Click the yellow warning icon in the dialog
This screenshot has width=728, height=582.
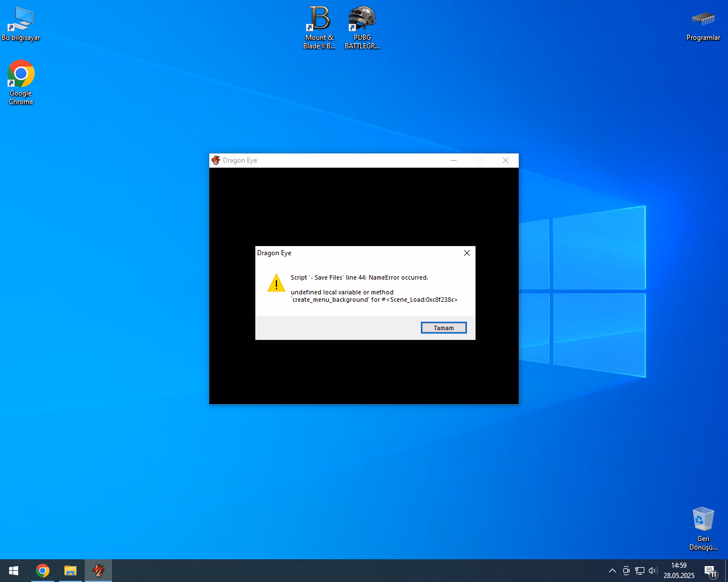(x=276, y=283)
